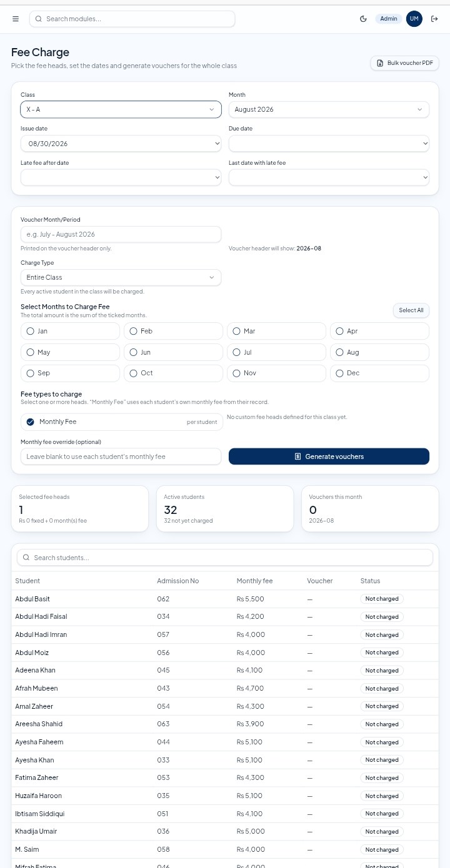Image resolution: width=450 pixels, height=868 pixels.
Task: Select the Mar month option
Action: coord(276,331)
